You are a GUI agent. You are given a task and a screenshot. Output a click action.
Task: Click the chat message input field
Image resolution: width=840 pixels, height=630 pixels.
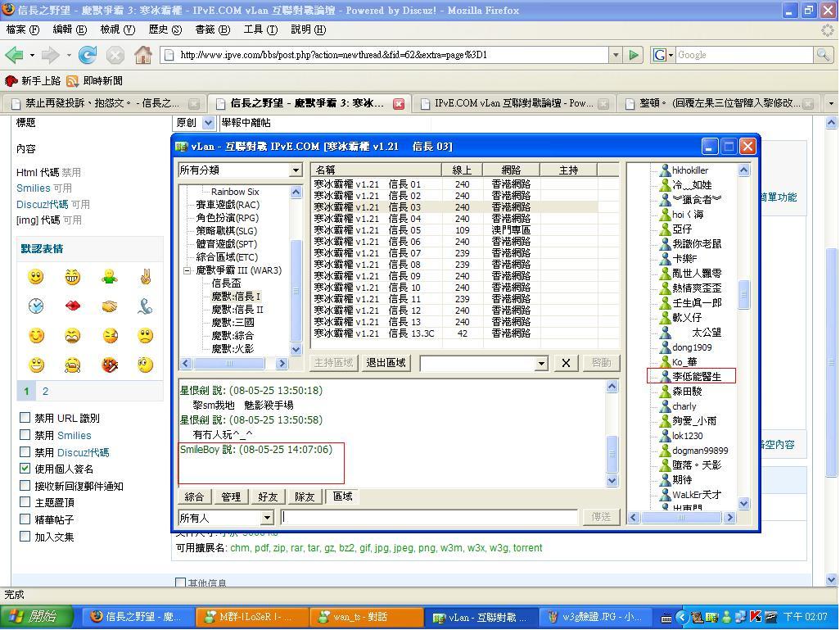(429, 517)
